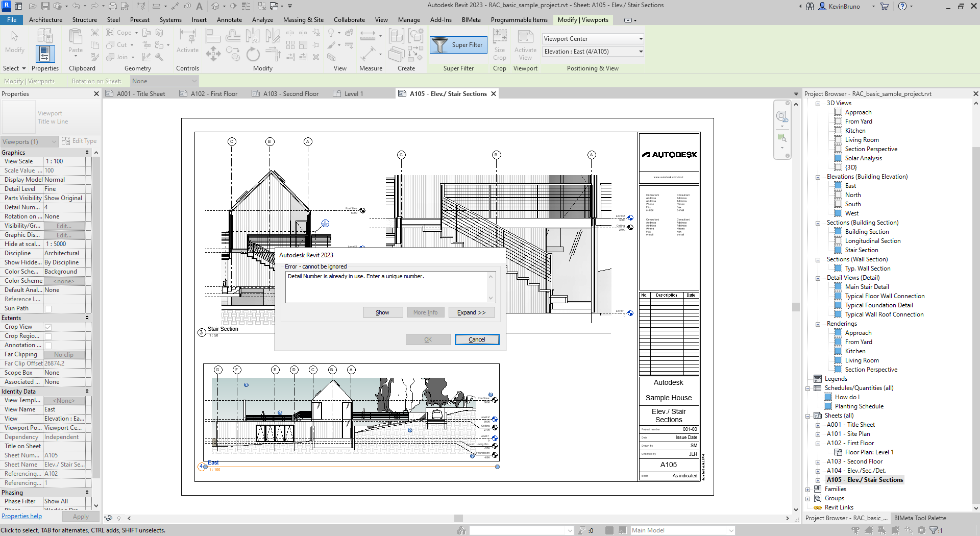Toggle the Annotation Crop checkbox
Screen dimensions: 980x536
click(x=48, y=345)
